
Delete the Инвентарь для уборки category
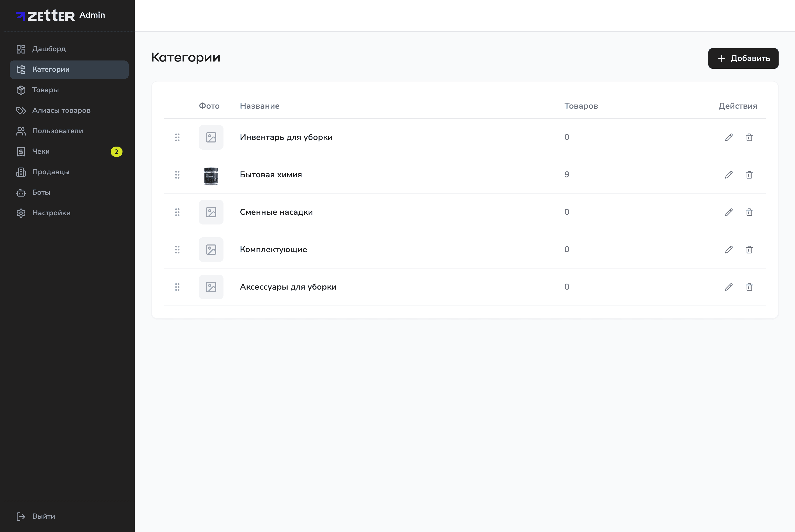749,137
